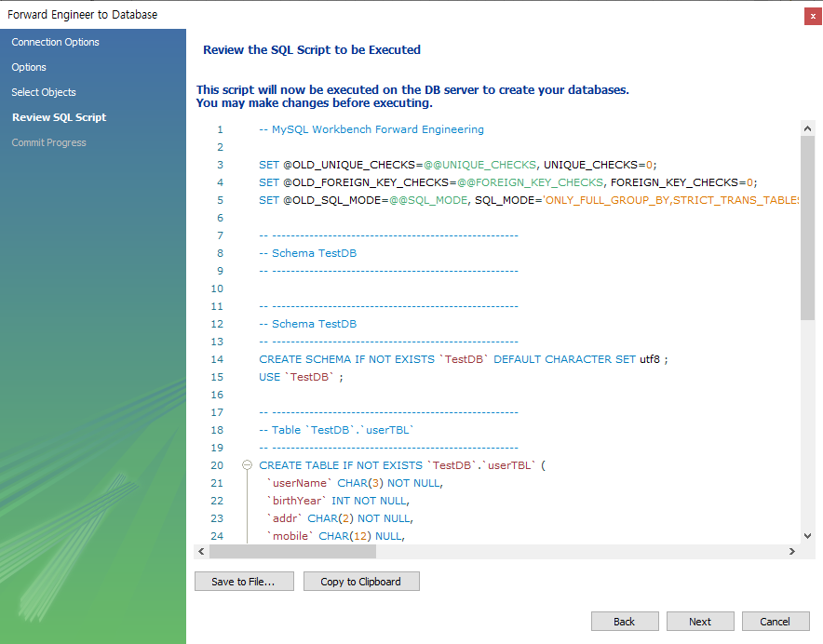Click the `birthYear` INT NOT NULL line
The height and width of the screenshot is (644, 823).
tap(338, 501)
